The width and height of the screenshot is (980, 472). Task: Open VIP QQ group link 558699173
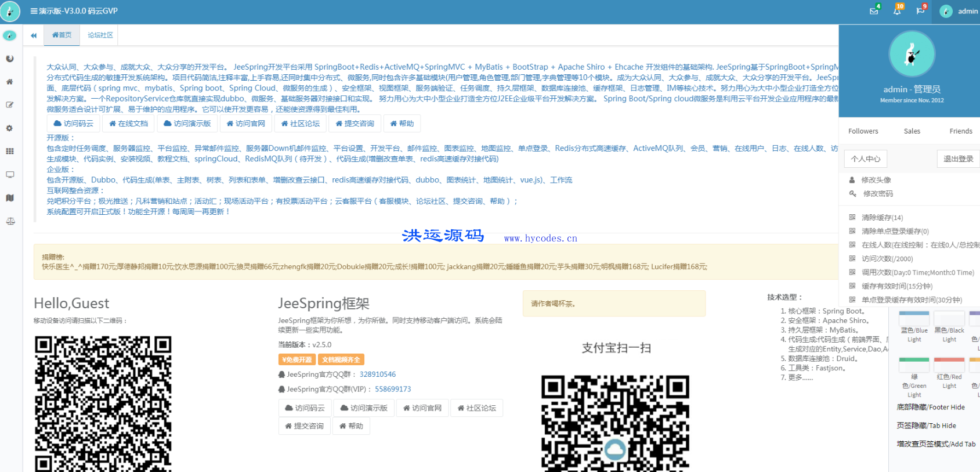393,389
